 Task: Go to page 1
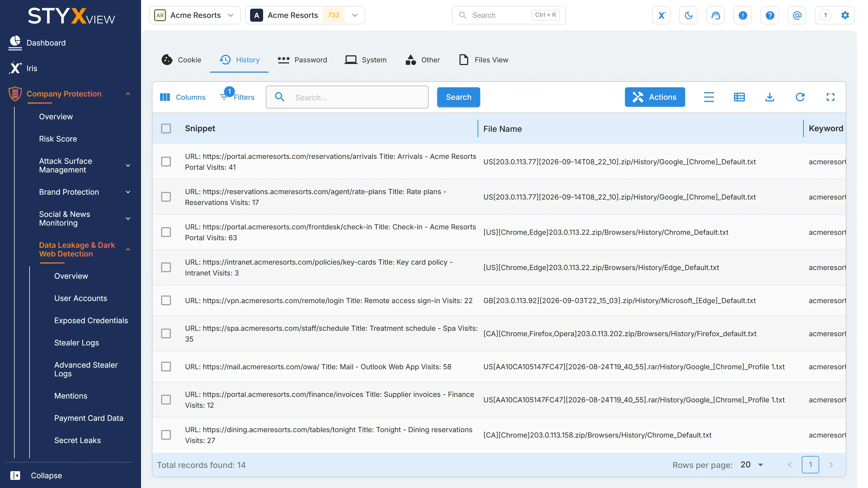coord(810,465)
